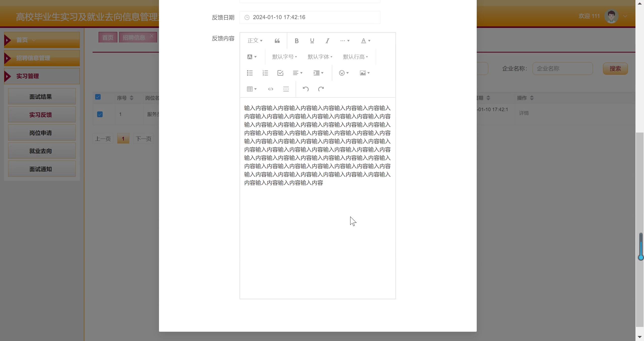Open the 默认字体 font family dropdown
Screen dimensions: 644x341
320,57
